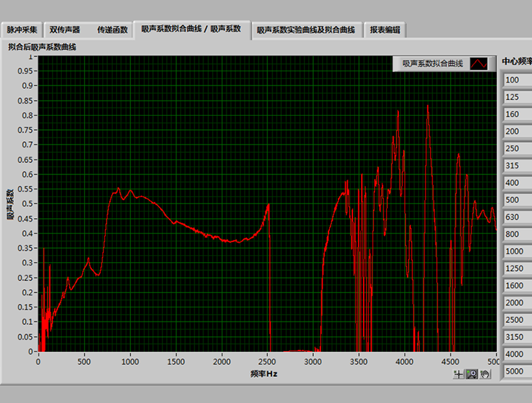532x403 pixels.
Task: Click the 频率Hz x-axis label
Action: (x=264, y=374)
